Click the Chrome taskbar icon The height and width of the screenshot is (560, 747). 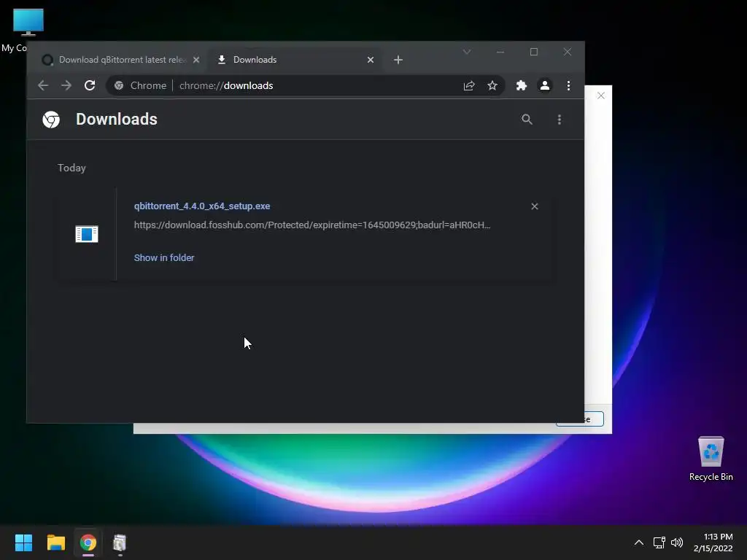(88, 542)
